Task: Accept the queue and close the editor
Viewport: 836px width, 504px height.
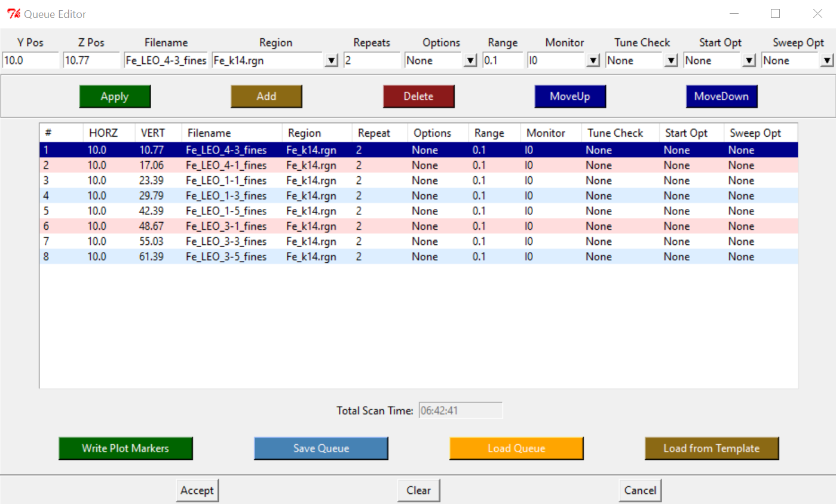Action: pos(197,490)
